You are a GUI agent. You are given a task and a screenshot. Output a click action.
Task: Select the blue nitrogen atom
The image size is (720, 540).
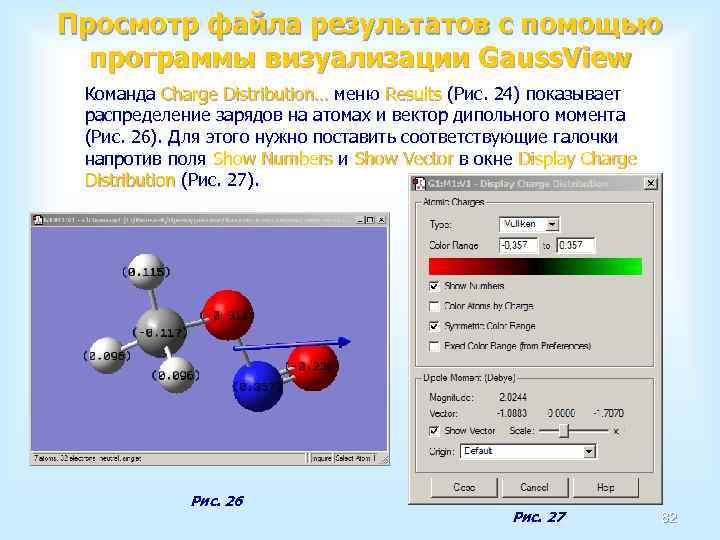coord(258,386)
